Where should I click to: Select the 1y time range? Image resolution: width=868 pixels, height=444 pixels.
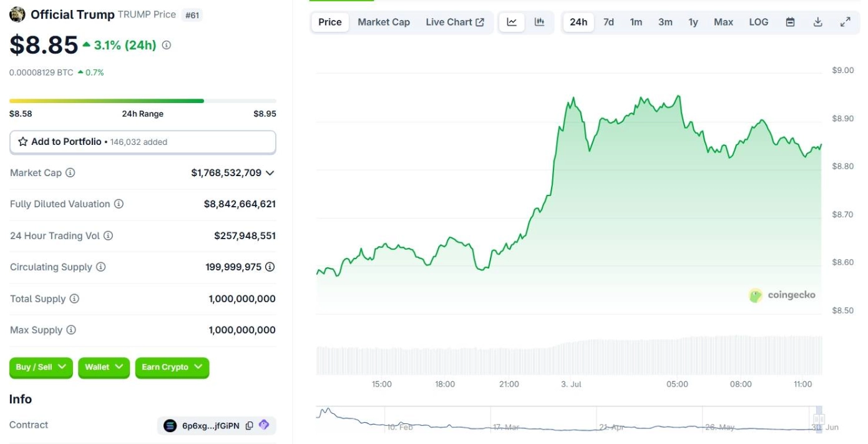(693, 22)
